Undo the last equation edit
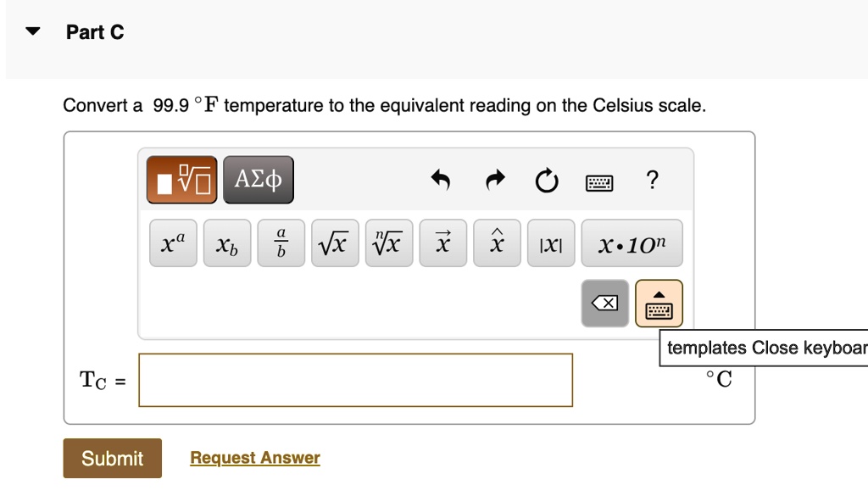This screenshot has height=496, width=868. click(441, 180)
